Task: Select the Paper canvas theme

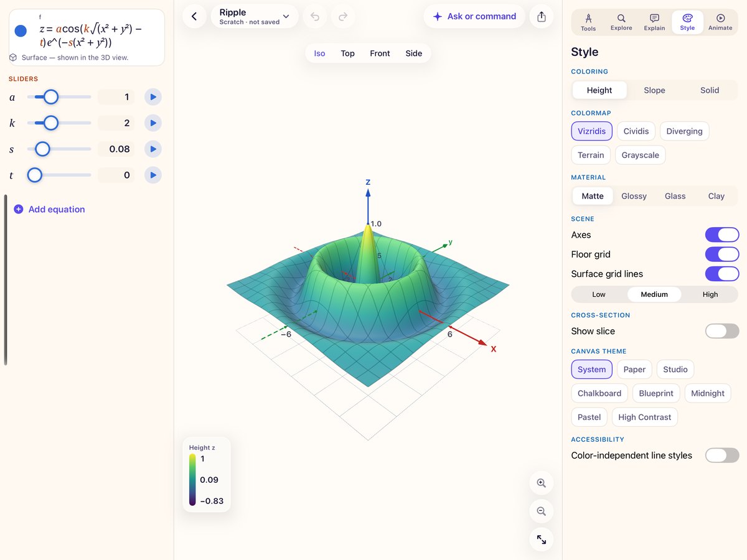Action: [634, 370]
